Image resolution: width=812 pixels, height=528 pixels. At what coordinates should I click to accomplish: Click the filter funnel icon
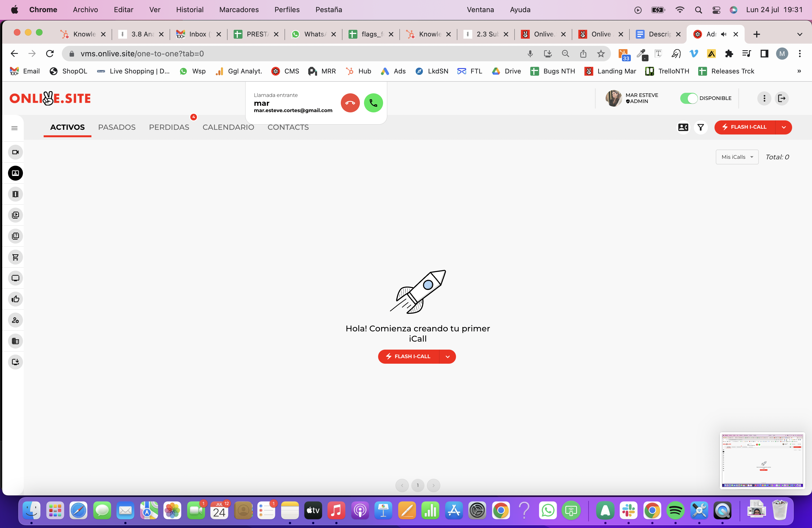point(700,127)
